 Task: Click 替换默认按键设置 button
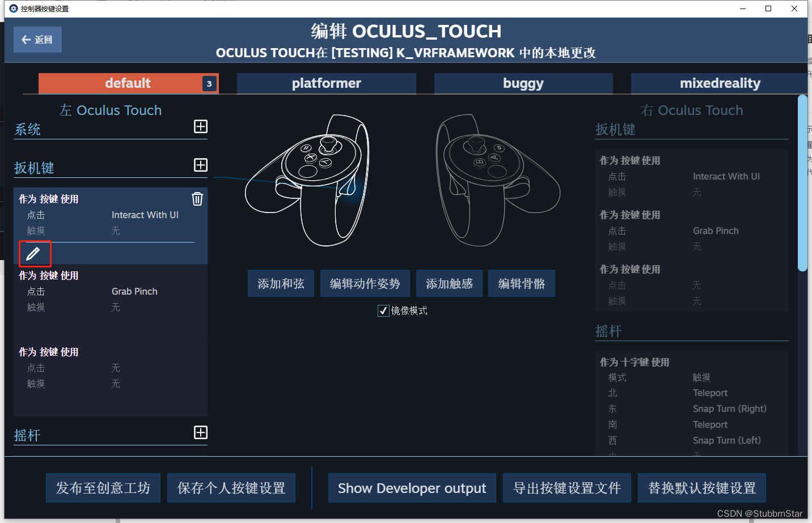click(702, 488)
